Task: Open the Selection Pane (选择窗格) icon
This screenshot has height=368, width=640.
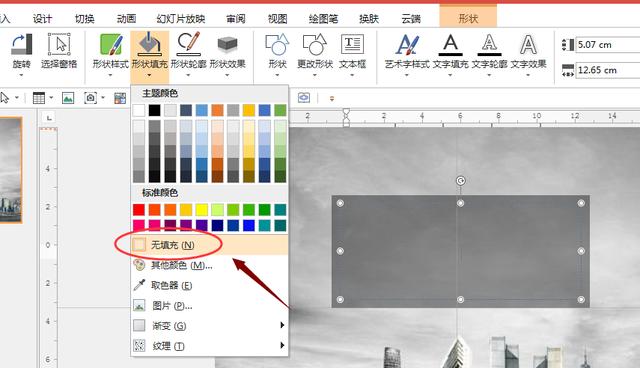Action: pyautogui.click(x=59, y=44)
